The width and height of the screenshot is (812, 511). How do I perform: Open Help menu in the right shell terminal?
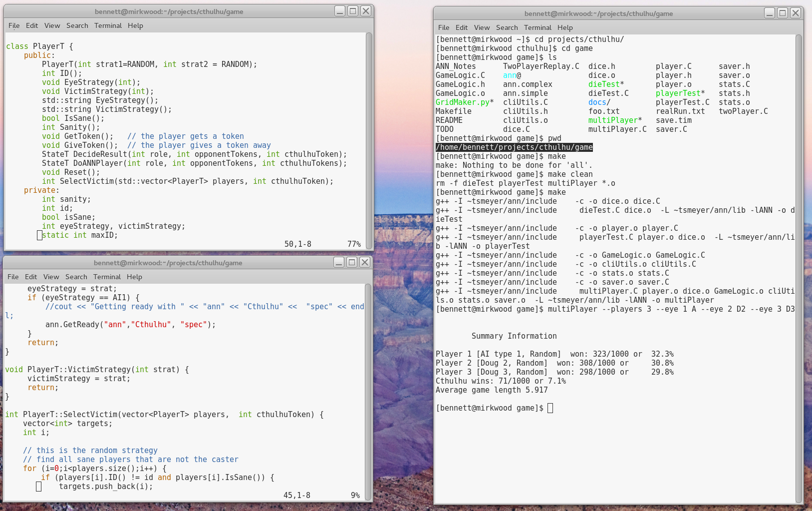click(565, 27)
